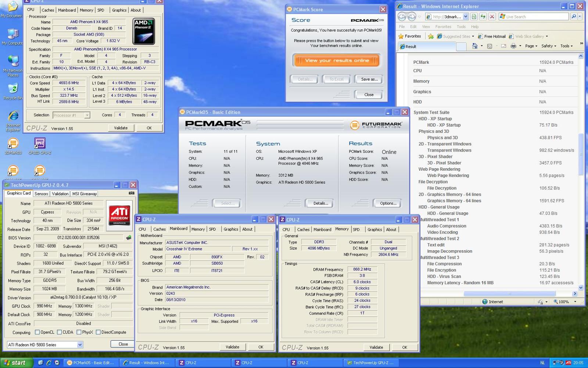588x368 pixels.
Task: Refresh the page in Internet Explorer
Action: click(x=483, y=17)
